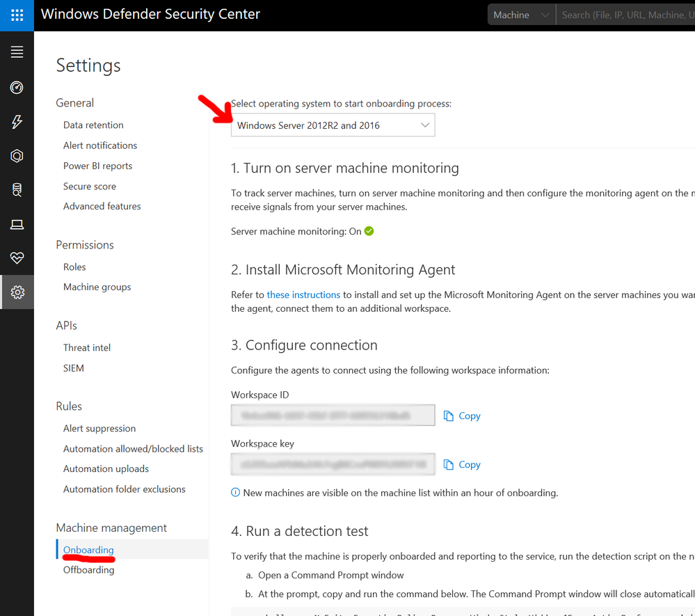Image resolution: width=695 pixels, height=616 pixels.
Task: Open SIEM API settings
Action: [x=74, y=368]
